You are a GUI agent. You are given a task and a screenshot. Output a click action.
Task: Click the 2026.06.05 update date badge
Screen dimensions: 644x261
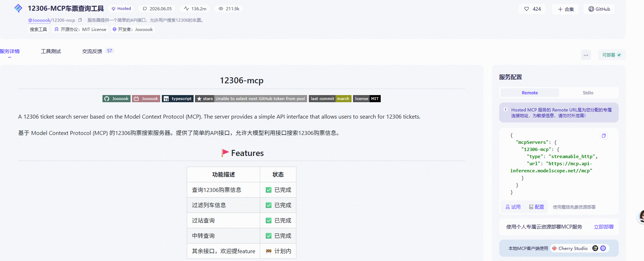tap(157, 9)
